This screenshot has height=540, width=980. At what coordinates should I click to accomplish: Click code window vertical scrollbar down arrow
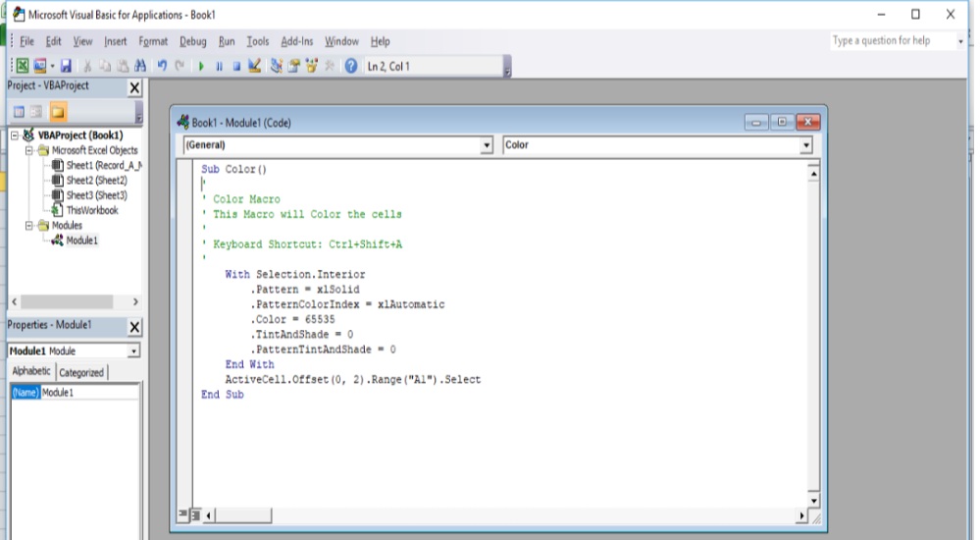(813, 501)
